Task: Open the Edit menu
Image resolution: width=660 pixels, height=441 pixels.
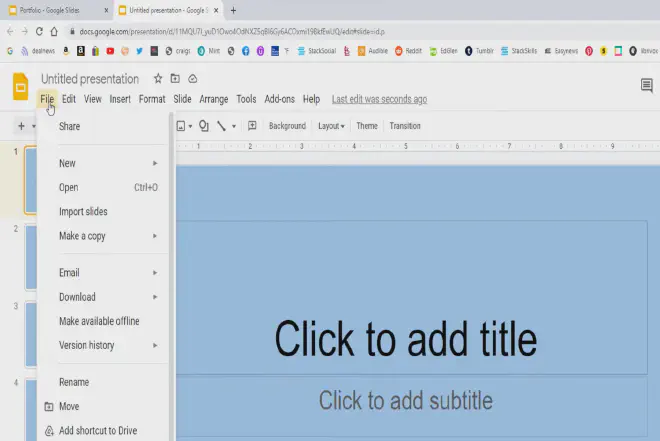Action: (x=69, y=99)
